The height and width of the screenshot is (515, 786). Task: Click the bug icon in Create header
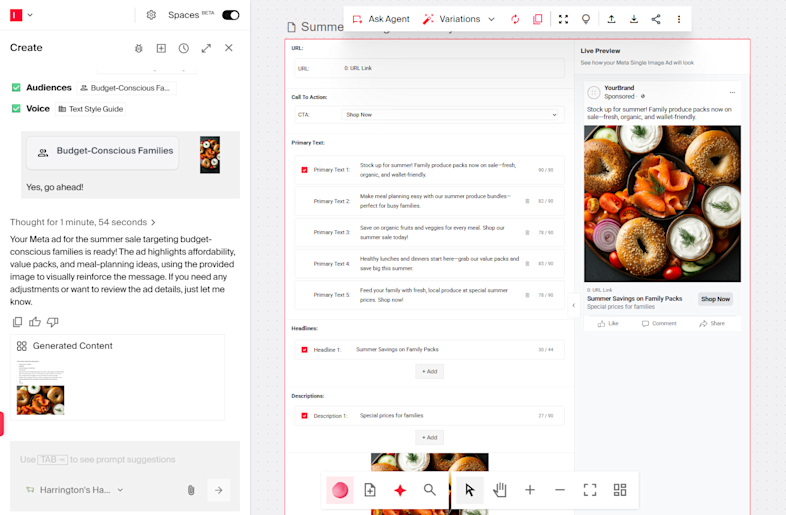point(139,48)
